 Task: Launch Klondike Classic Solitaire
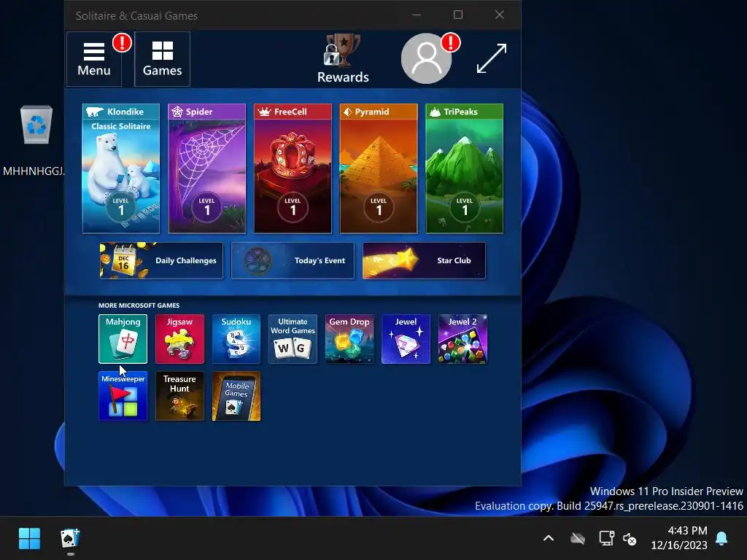pyautogui.click(x=121, y=168)
